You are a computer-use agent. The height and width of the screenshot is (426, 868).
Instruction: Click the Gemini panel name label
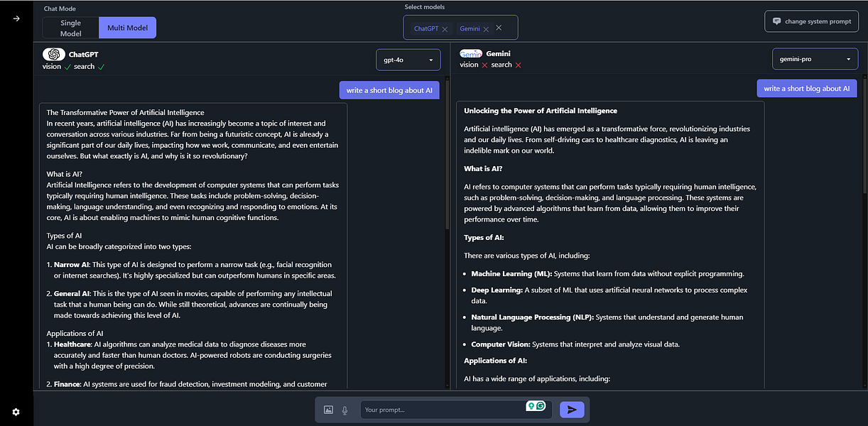[498, 53]
